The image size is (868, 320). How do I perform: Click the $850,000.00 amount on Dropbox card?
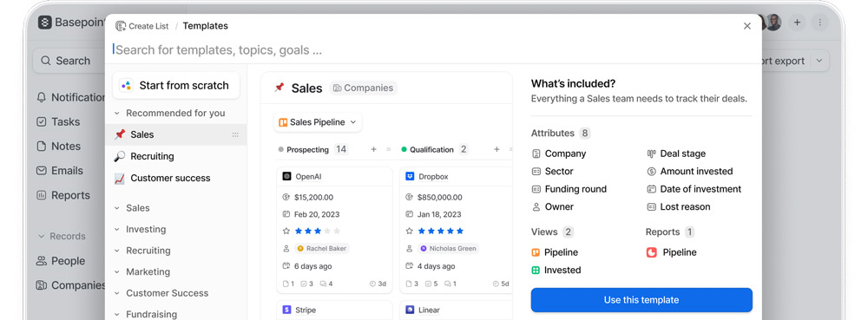click(x=439, y=198)
